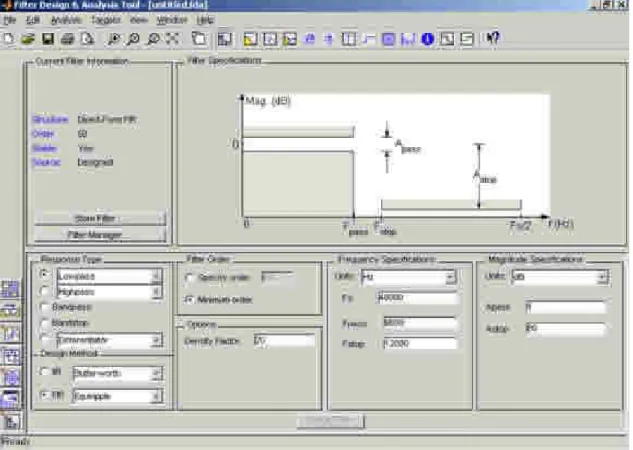633x450 pixels.
Task: Select the Specify order radio button
Action: click(189, 278)
